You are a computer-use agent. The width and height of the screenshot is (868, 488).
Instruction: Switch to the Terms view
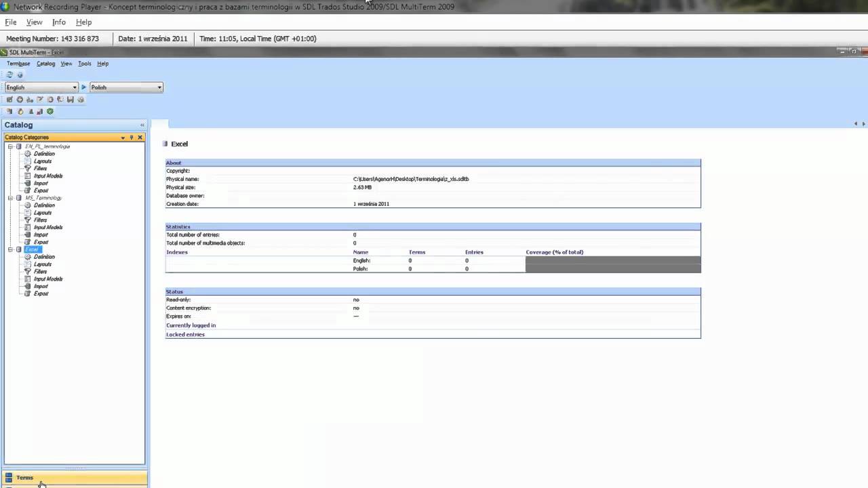(x=75, y=478)
